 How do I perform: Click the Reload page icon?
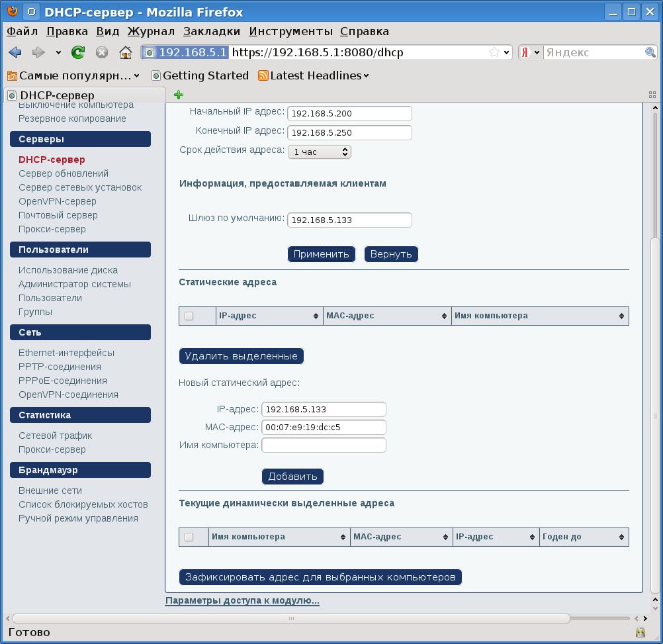78,52
